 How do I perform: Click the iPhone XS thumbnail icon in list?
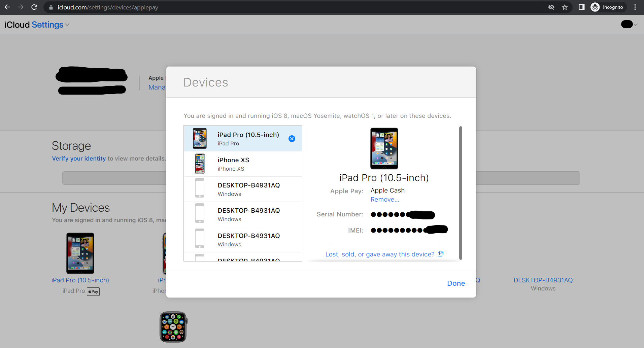(200, 164)
